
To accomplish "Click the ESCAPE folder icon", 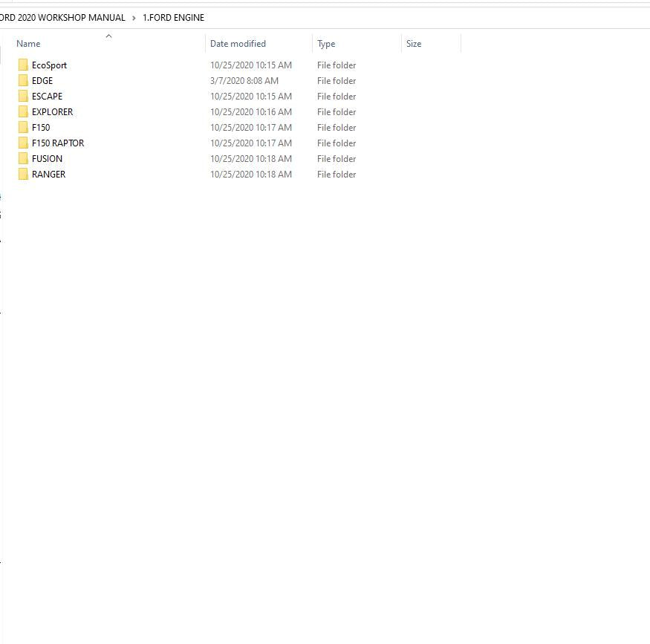I will pyautogui.click(x=23, y=97).
